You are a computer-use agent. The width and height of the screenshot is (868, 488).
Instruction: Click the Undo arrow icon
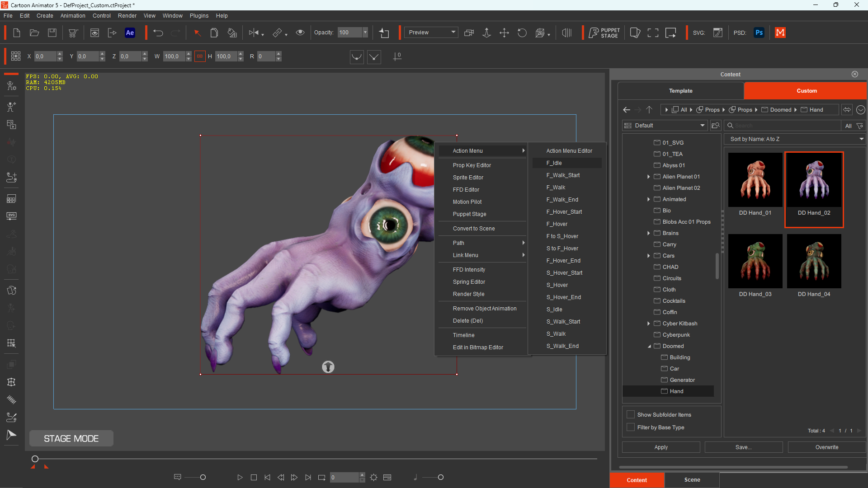pos(158,33)
